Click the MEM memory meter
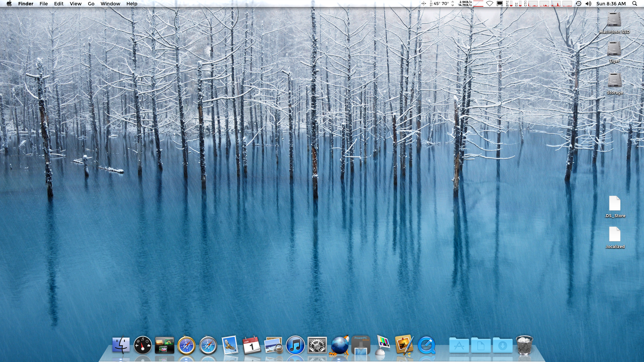The height and width of the screenshot is (362, 644). (509, 4)
